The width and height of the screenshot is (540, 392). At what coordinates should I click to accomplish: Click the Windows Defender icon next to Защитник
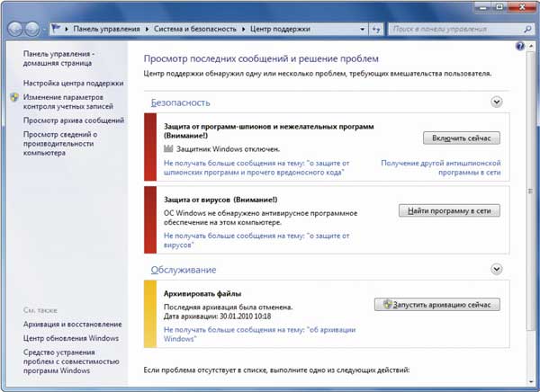[x=168, y=148]
